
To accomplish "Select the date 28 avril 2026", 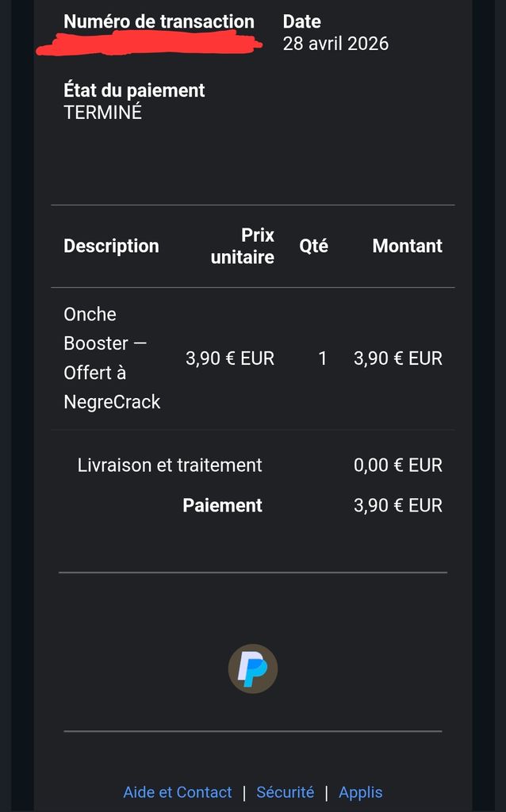I will (x=335, y=44).
